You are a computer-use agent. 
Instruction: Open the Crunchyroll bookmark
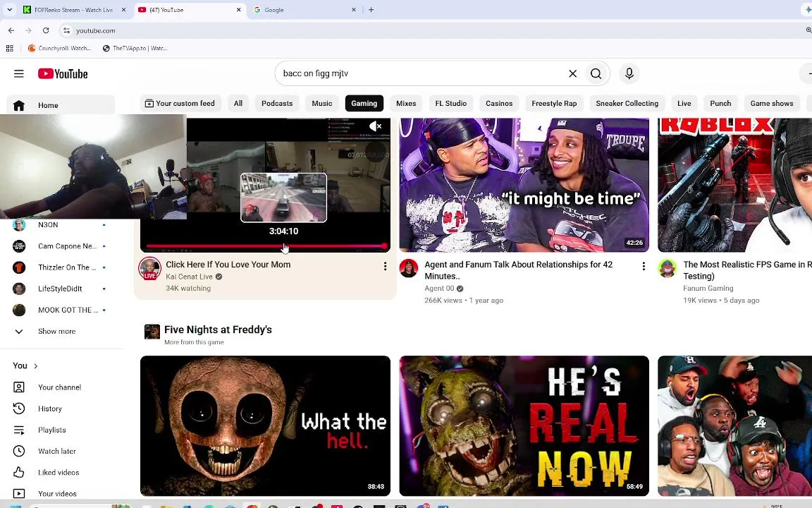(x=59, y=48)
